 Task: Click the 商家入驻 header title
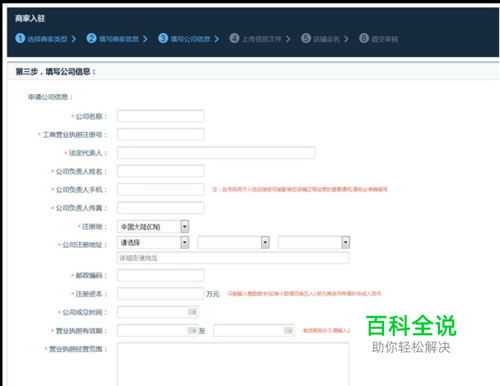point(30,18)
